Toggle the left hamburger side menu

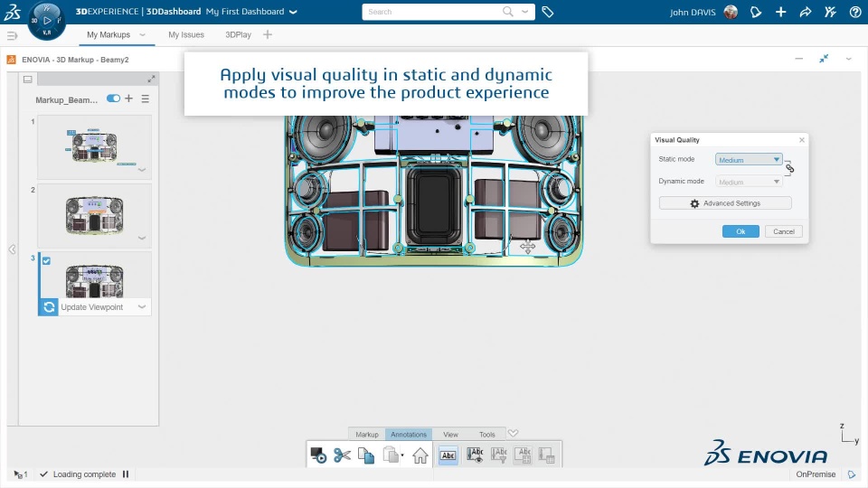pyautogui.click(x=12, y=35)
